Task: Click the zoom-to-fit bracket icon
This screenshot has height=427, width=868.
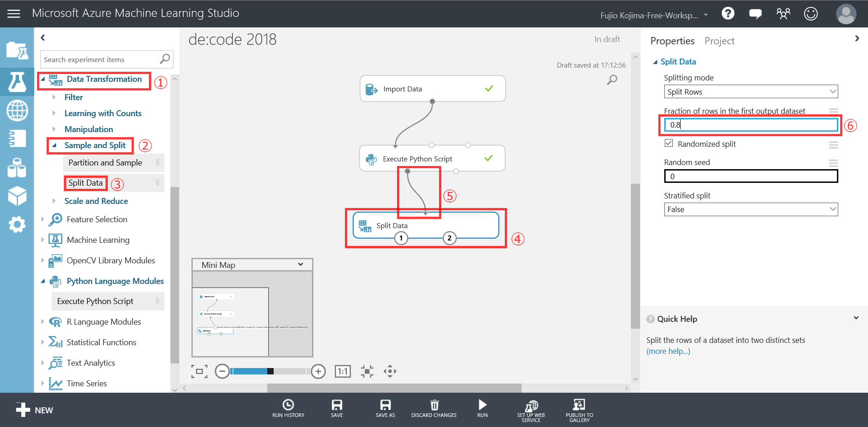Action: point(199,371)
